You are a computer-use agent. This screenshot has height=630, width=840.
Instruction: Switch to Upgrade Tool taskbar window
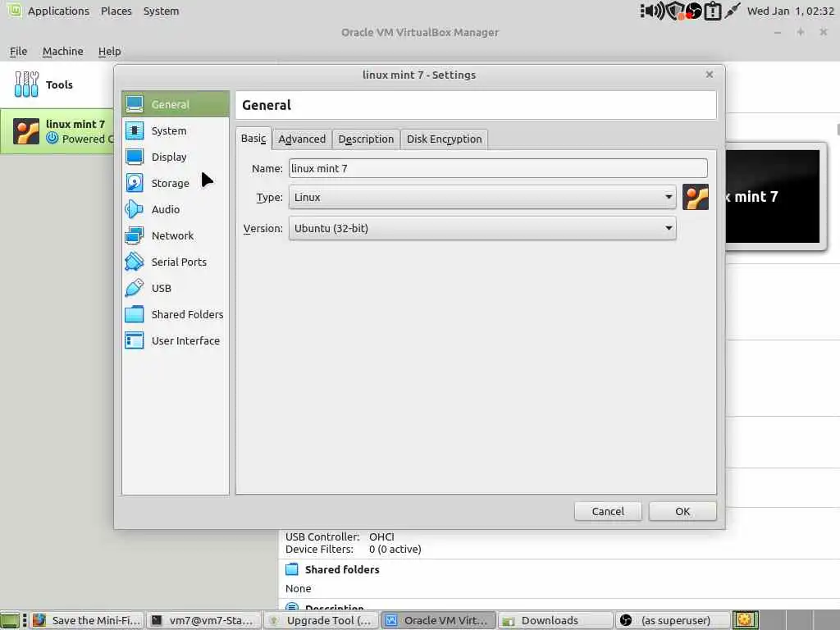(321, 620)
